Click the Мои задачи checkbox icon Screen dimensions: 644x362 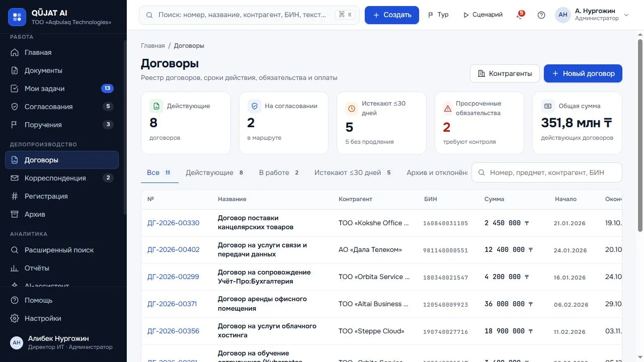(x=15, y=88)
